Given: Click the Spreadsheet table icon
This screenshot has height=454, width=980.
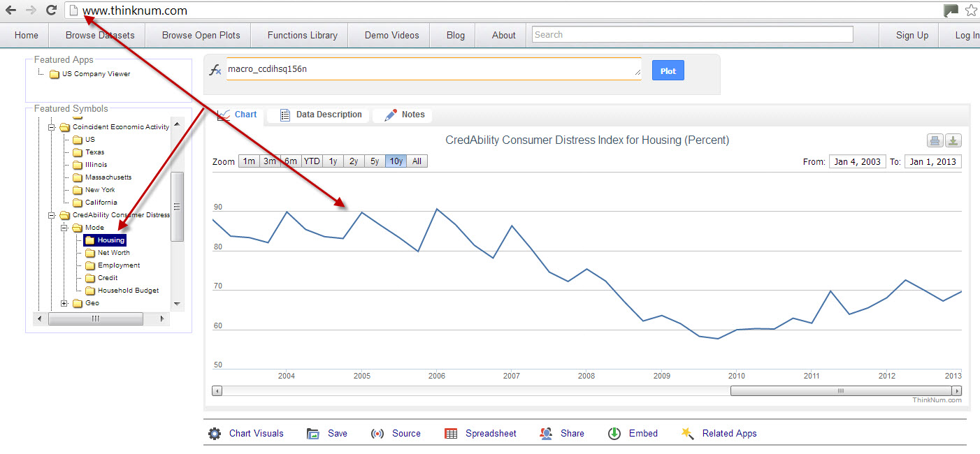Looking at the screenshot, I should 451,434.
